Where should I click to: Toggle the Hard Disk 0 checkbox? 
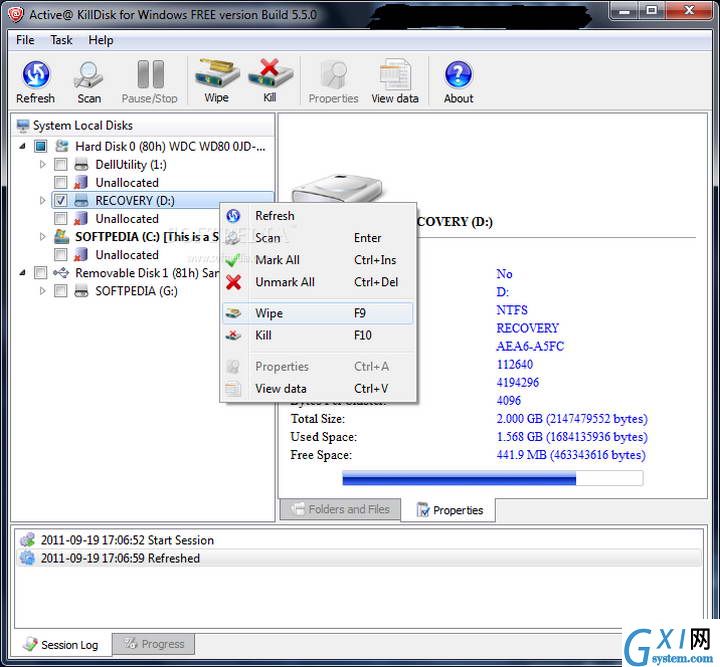click(x=40, y=146)
